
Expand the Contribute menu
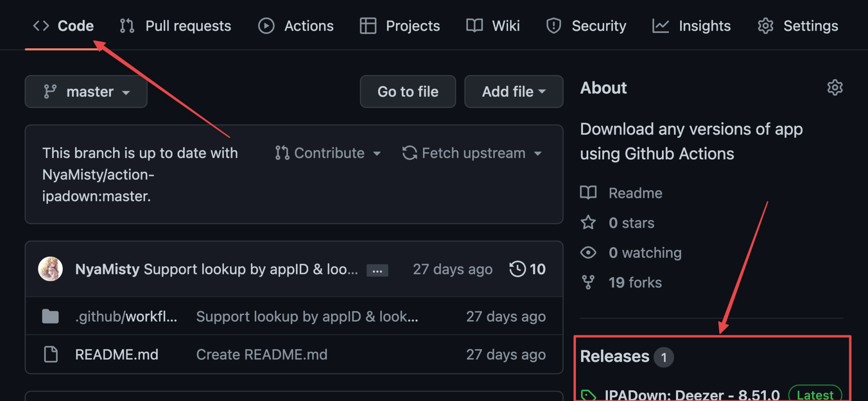pos(328,153)
